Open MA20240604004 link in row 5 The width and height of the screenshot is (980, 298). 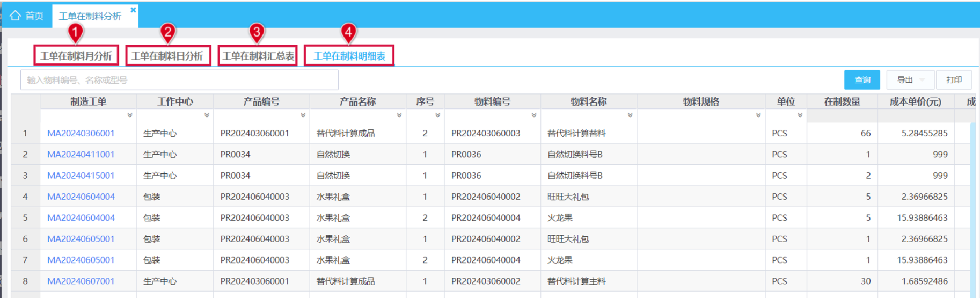(x=81, y=217)
